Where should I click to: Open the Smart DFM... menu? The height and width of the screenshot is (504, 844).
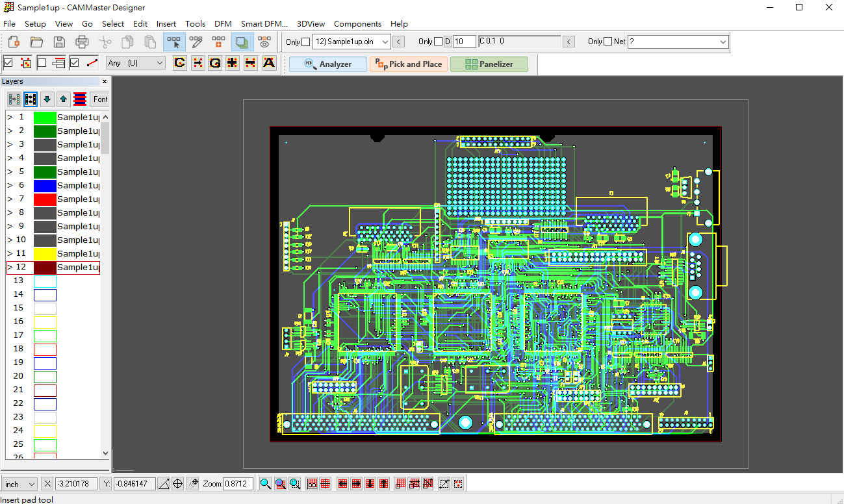point(264,24)
